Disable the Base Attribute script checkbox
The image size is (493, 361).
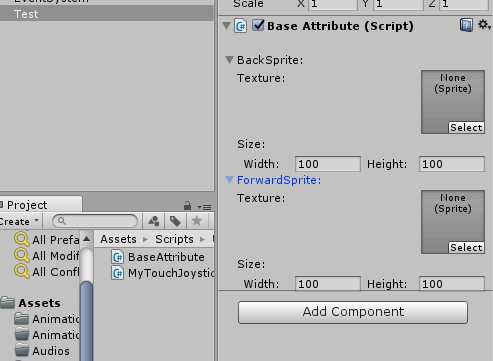coord(258,26)
